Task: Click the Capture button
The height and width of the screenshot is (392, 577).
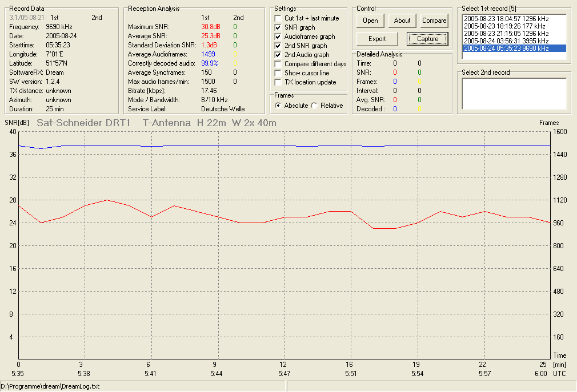Action: click(x=427, y=39)
